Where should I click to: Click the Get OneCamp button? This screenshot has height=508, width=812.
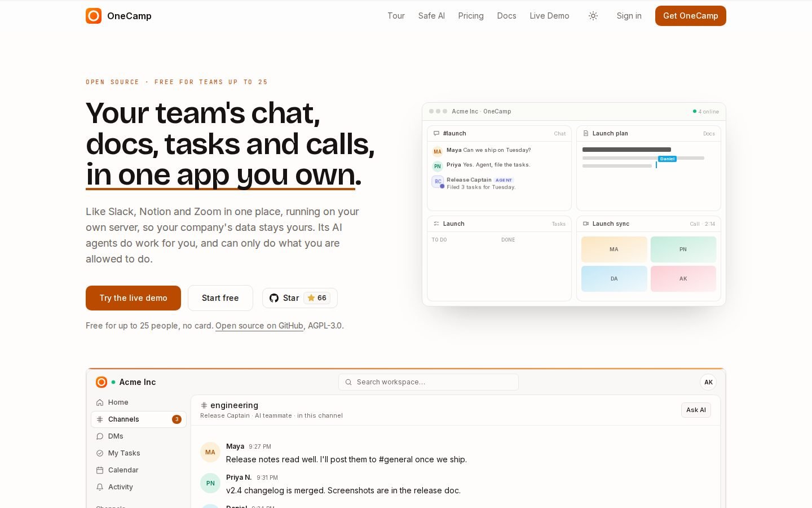click(x=691, y=16)
